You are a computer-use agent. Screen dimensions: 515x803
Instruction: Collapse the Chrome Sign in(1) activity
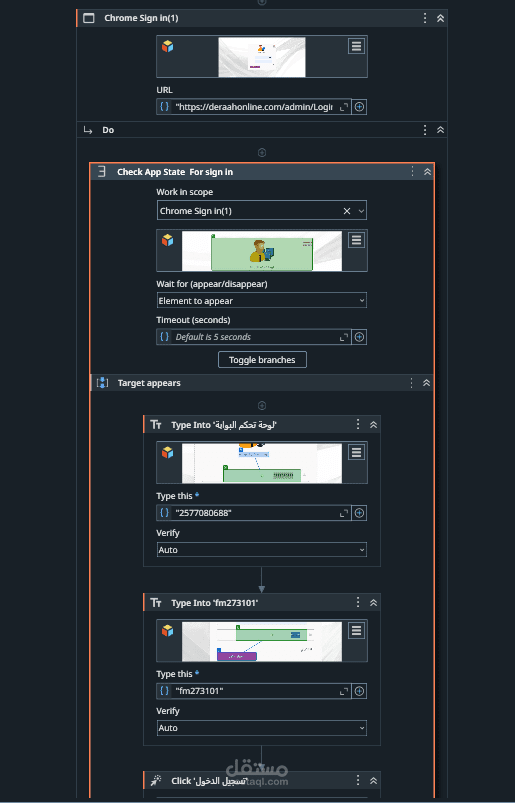tap(440, 18)
